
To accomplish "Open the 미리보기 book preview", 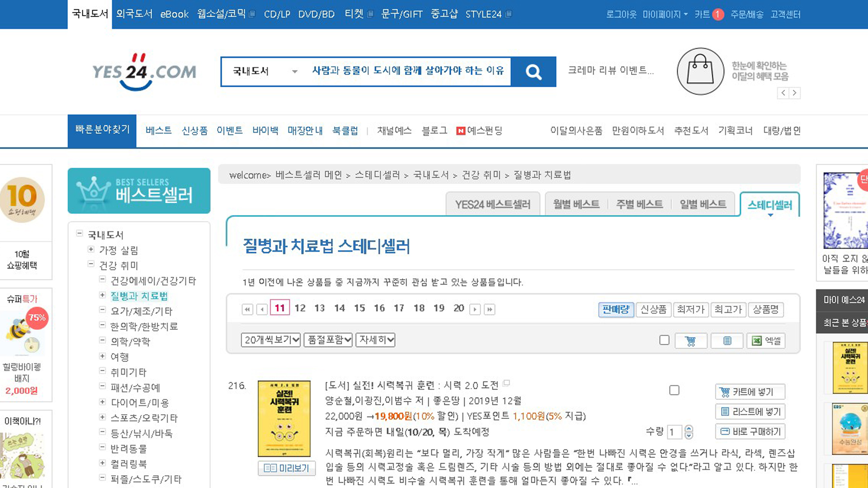I will [287, 468].
